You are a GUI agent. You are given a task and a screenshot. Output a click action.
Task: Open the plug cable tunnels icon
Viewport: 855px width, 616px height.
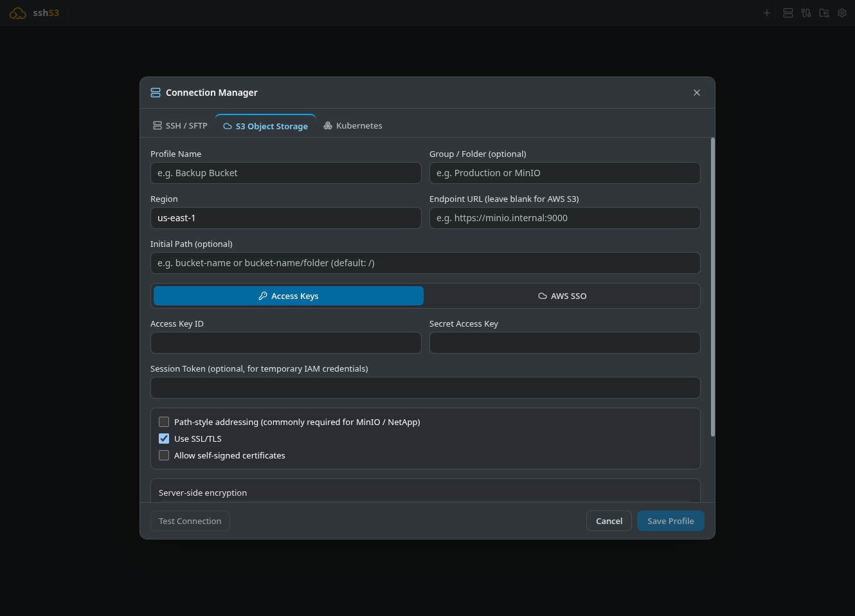[806, 13]
